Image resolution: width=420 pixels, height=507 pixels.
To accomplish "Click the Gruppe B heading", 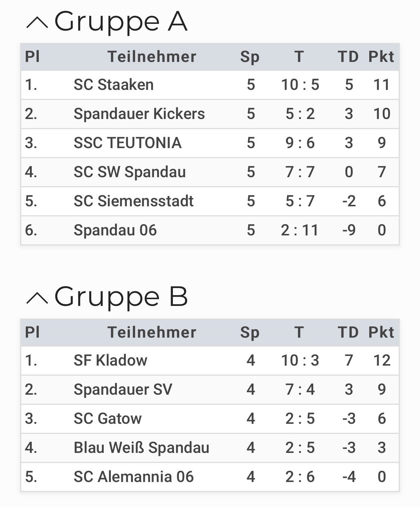I will [x=121, y=297].
